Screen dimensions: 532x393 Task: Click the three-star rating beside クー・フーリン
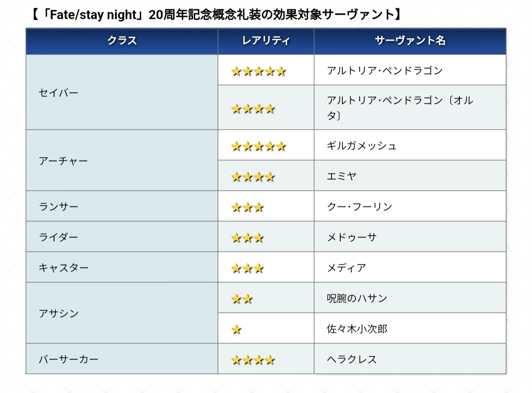point(247,207)
